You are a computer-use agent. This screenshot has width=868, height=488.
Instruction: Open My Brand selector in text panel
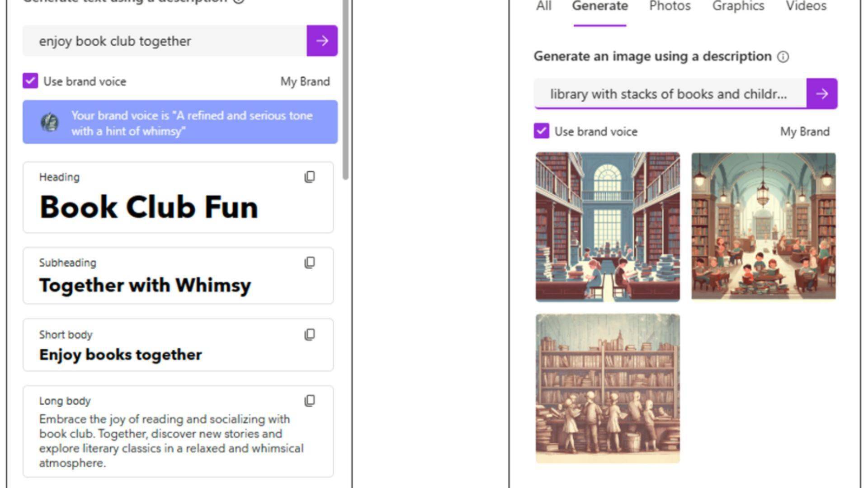(x=305, y=81)
